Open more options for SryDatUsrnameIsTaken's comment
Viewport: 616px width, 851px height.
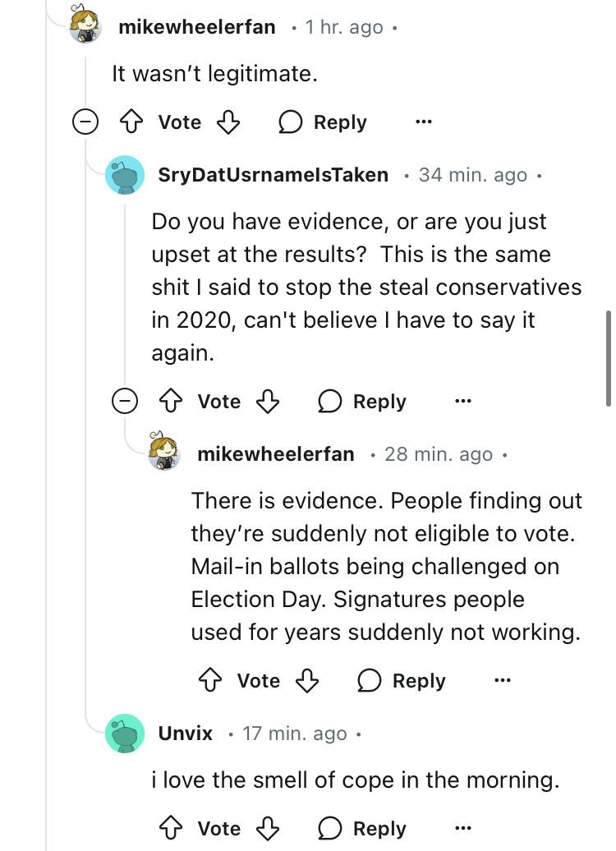(463, 402)
